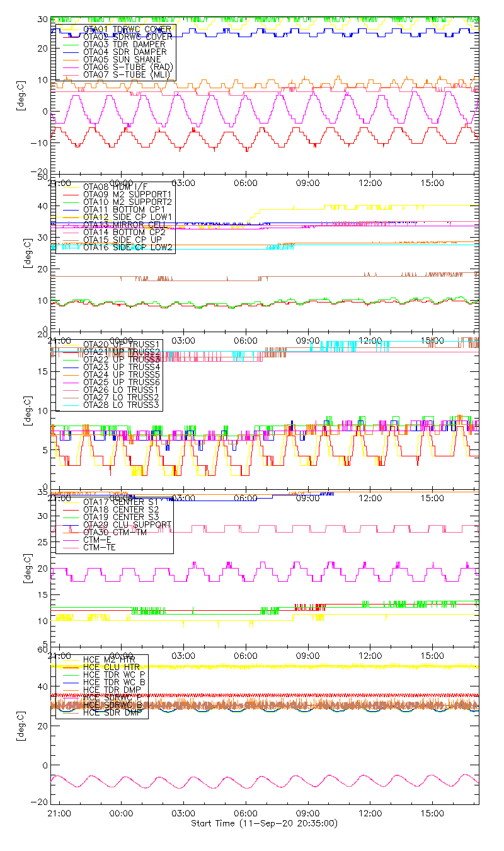Click the OTA16 SIDE CP LOW2 legend entry
The width and height of the screenshot is (504, 851).
(128, 248)
